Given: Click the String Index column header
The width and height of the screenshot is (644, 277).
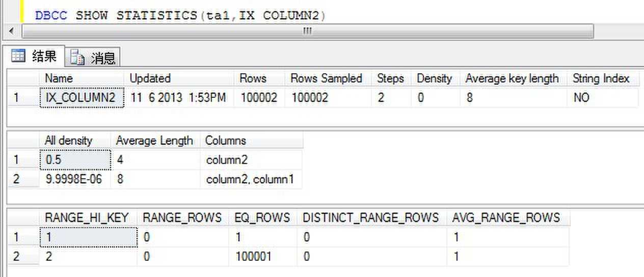Looking at the screenshot, I should (x=603, y=78).
